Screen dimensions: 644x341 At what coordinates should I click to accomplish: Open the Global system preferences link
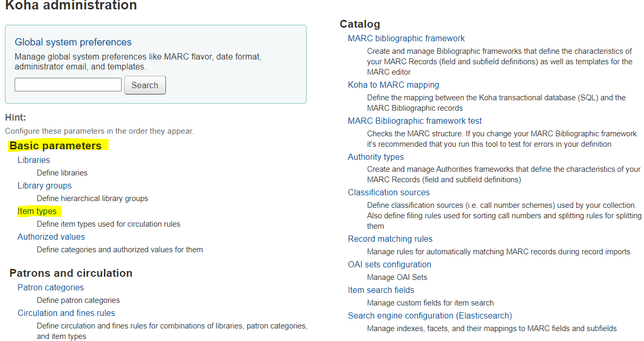73,42
